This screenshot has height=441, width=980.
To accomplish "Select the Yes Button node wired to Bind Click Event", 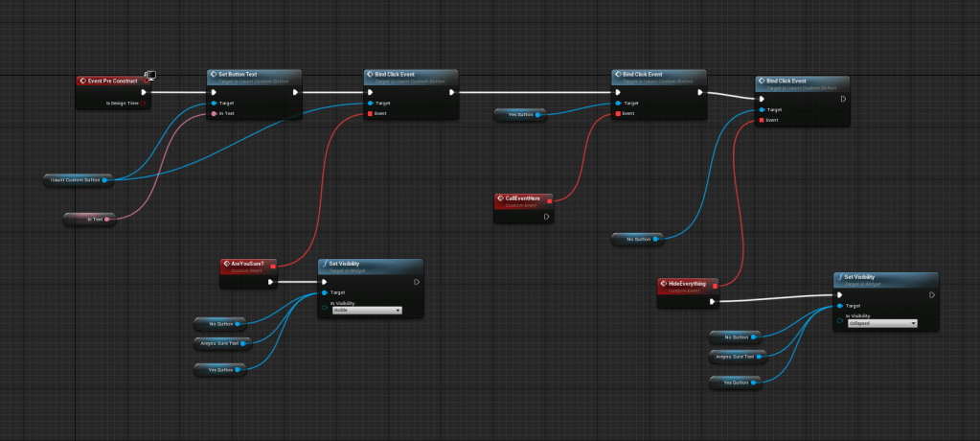I will (518, 114).
